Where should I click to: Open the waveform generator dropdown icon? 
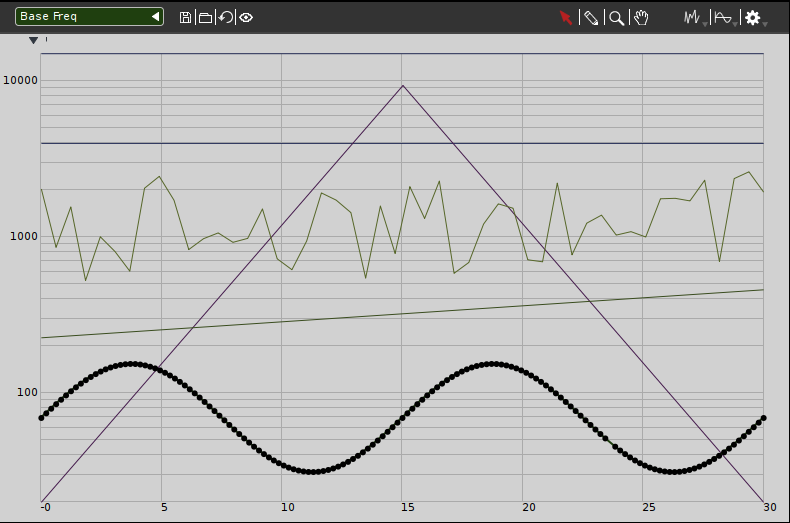click(694, 18)
